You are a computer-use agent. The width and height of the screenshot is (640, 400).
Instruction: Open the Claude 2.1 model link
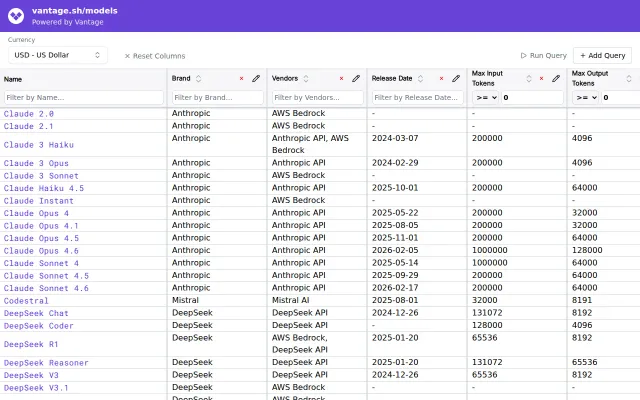click(x=29, y=126)
